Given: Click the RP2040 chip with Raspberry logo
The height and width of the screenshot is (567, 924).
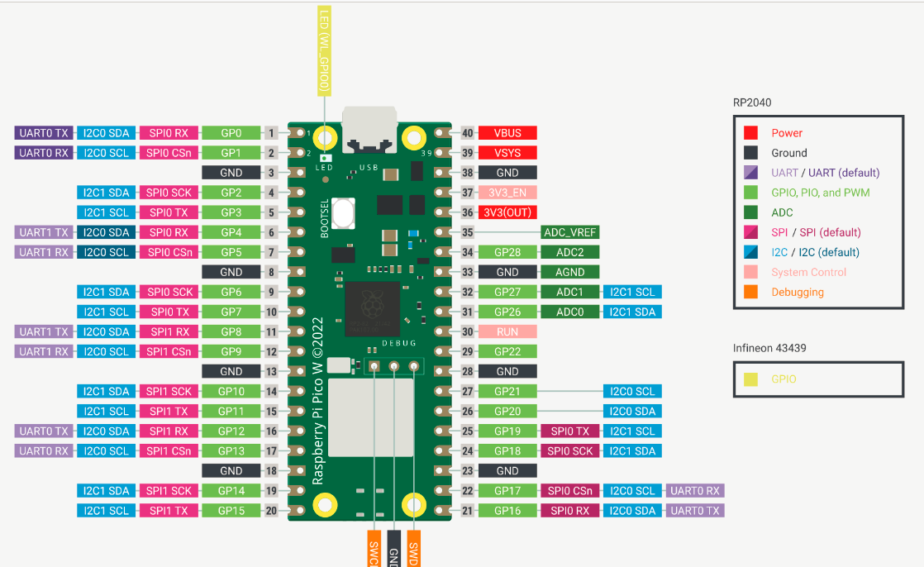Looking at the screenshot, I should pyautogui.click(x=372, y=307).
